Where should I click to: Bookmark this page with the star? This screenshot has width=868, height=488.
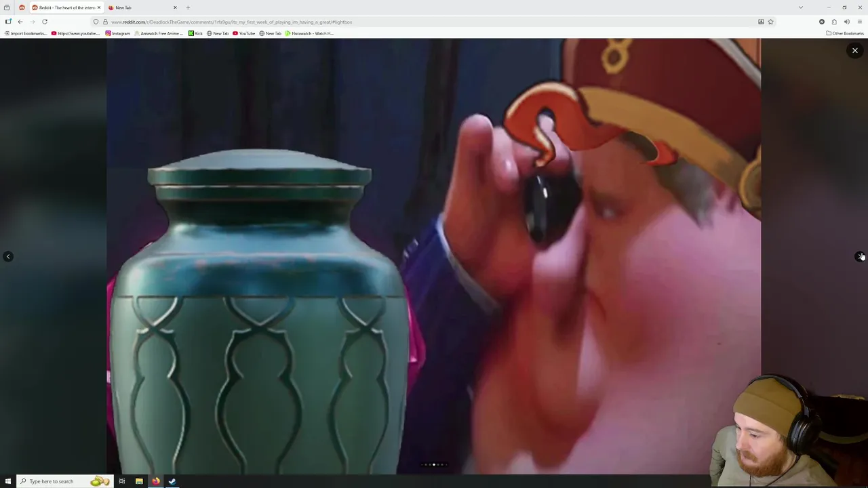[x=770, y=22]
